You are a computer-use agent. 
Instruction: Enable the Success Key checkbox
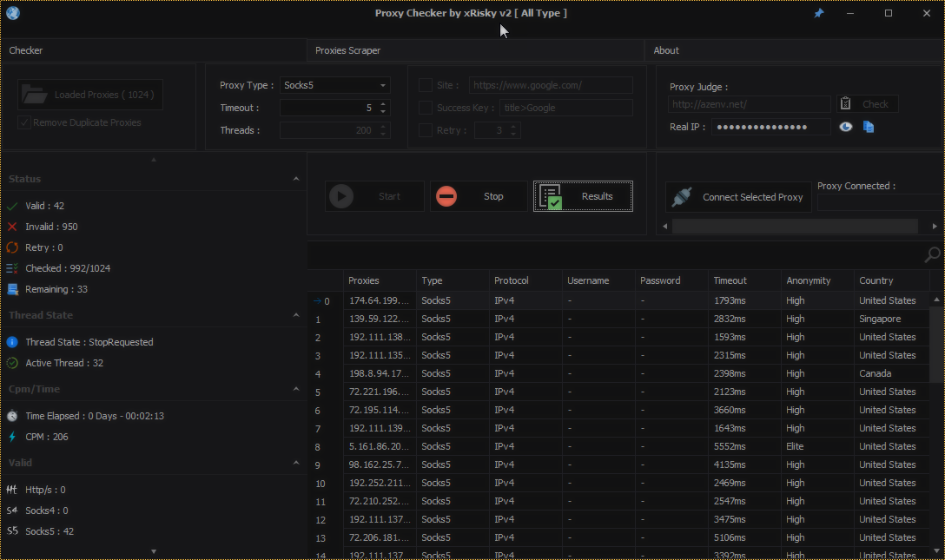tap(426, 108)
